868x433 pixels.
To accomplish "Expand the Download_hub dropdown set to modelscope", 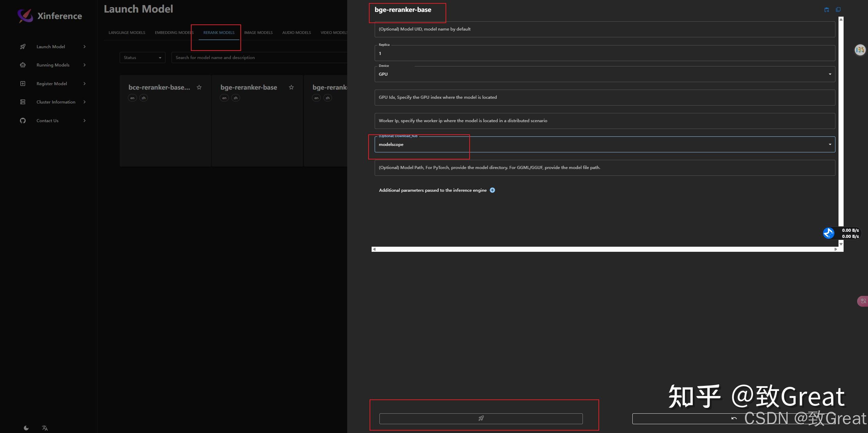I will click(830, 144).
